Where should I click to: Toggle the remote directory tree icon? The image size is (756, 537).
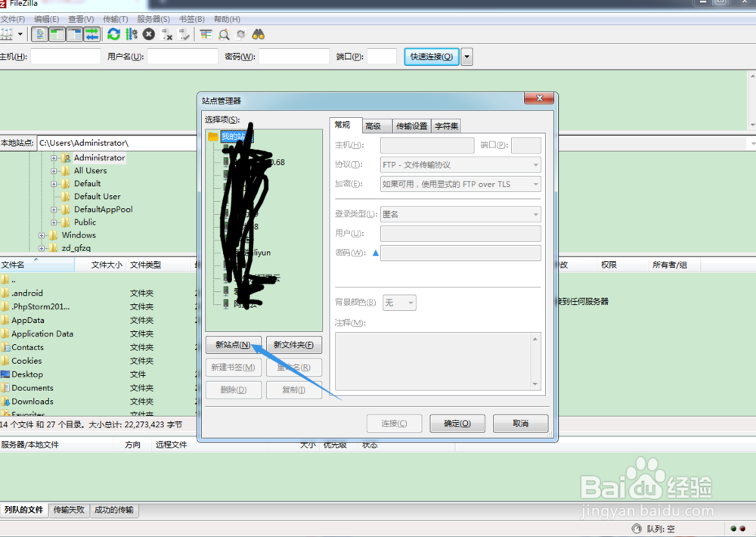click(x=74, y=34)
